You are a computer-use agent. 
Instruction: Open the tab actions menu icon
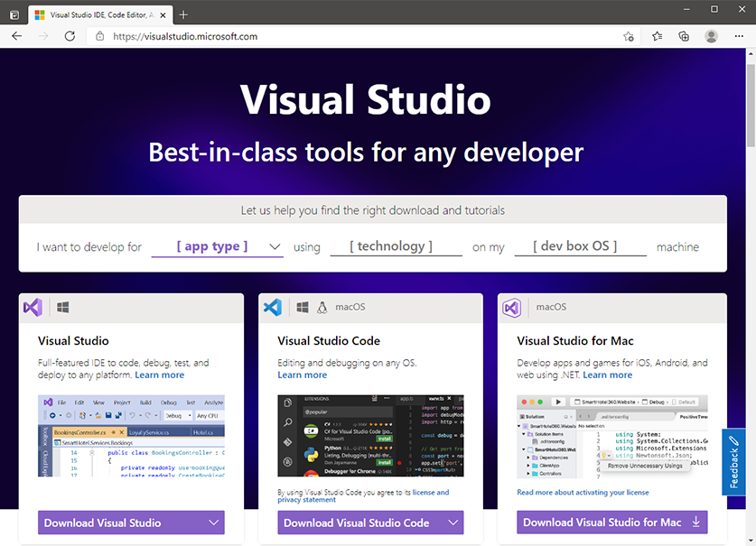click(x=14, y=15)
